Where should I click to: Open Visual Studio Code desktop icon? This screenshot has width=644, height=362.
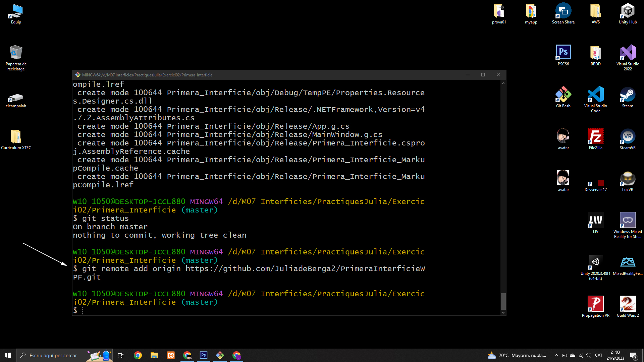[x=595, y=95]
